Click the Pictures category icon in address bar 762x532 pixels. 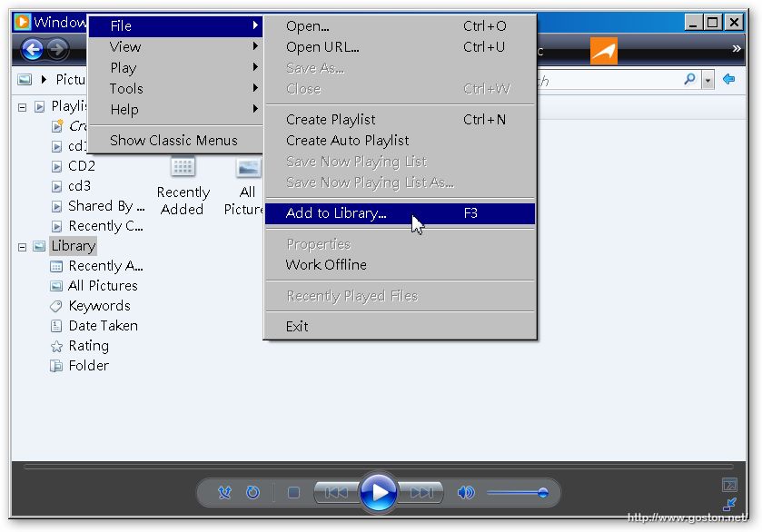25,79
